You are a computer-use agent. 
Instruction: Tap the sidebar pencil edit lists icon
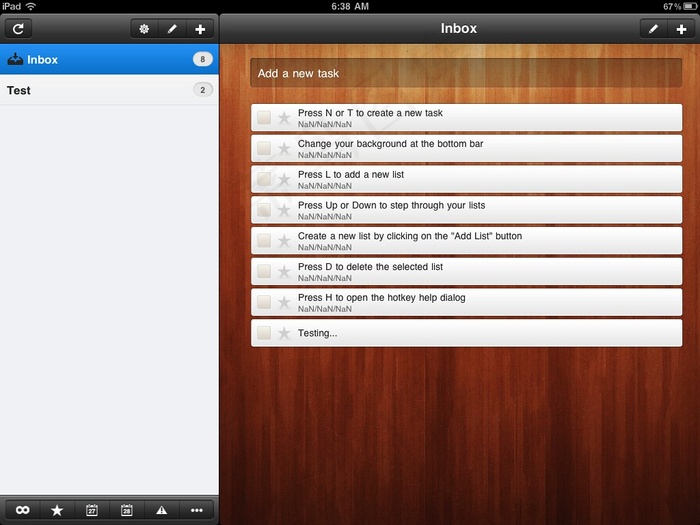pos(172,29)
